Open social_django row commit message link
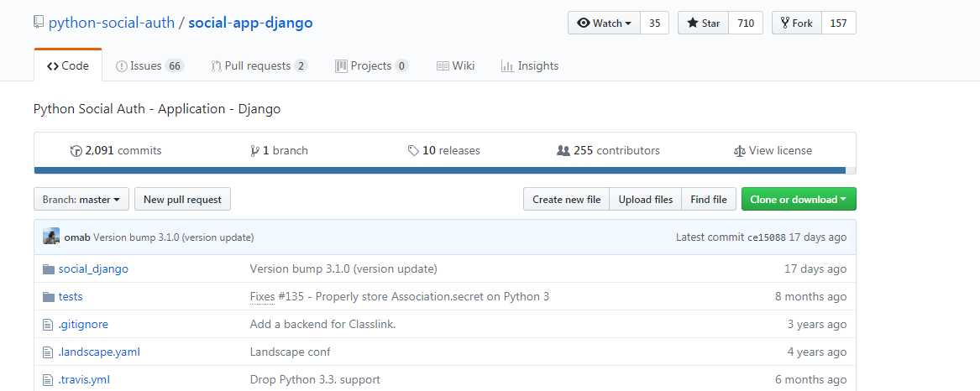 tap(343, 268)
